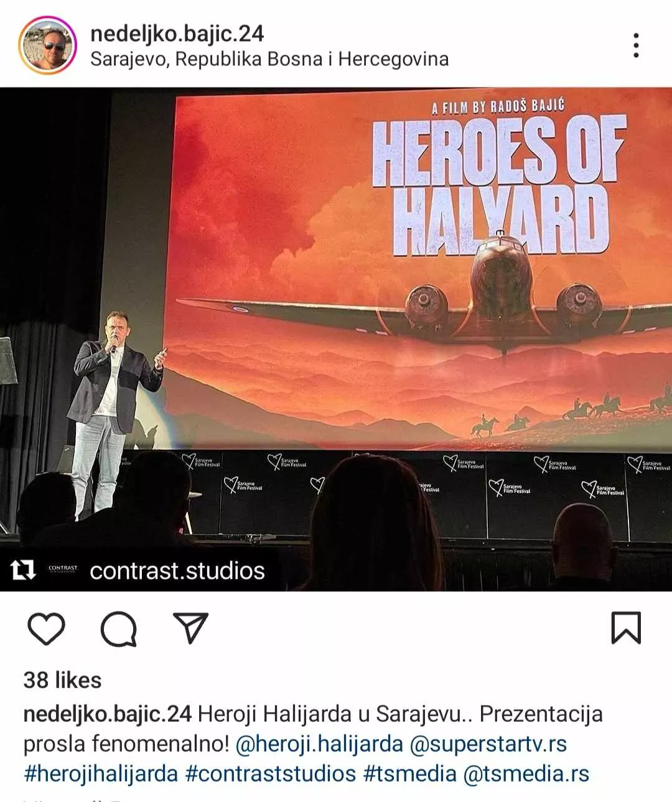Open Sarajevo location tag
Screen dimensions: 672x802
[269, 59]
